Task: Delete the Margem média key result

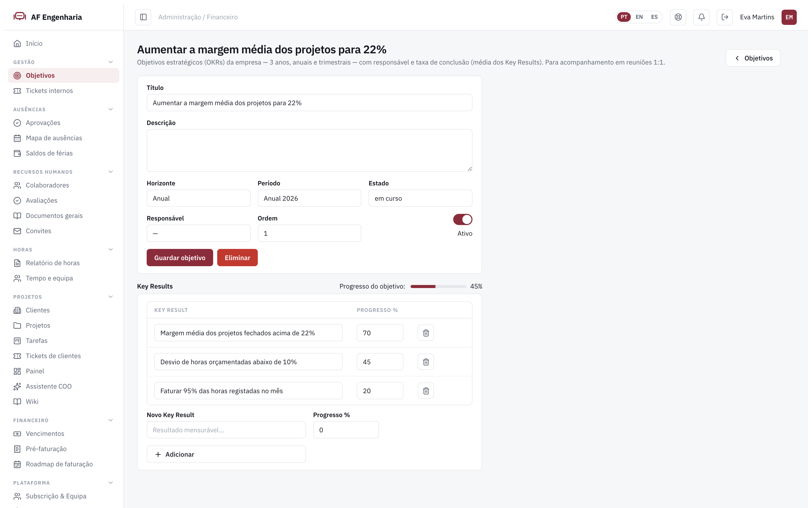Action: [426, 333]
